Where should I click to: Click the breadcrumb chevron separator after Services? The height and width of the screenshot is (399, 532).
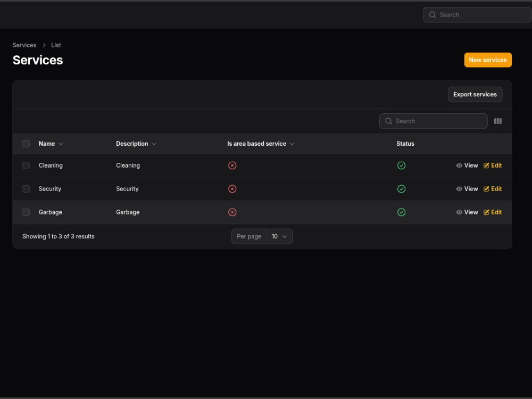(44, 45)
